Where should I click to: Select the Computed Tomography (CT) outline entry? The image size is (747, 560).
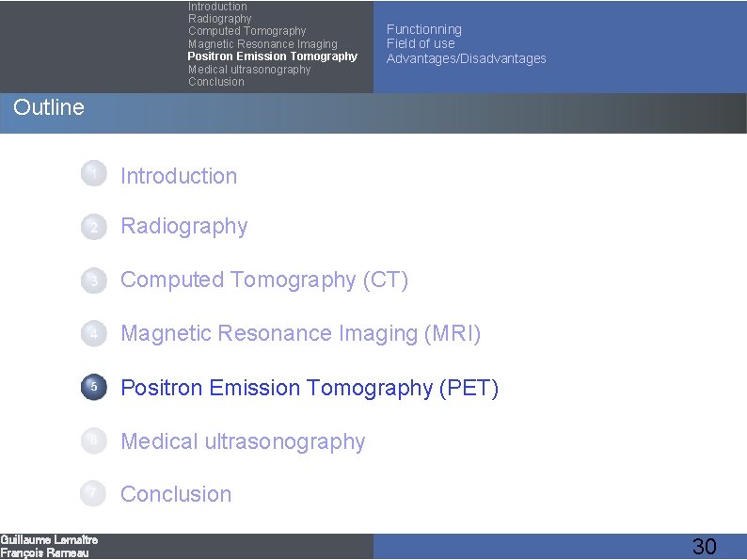click(x=264, y=280)
